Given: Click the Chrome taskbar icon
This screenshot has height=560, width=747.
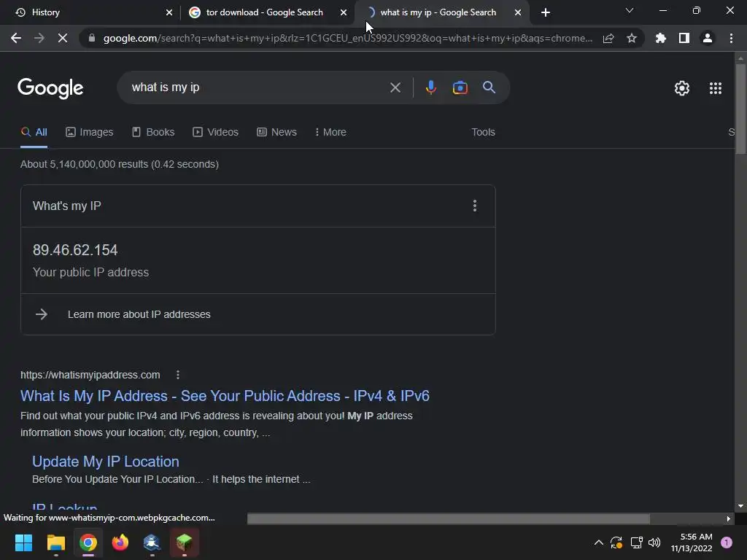Looking at the screenshot, I should (88, 542).
